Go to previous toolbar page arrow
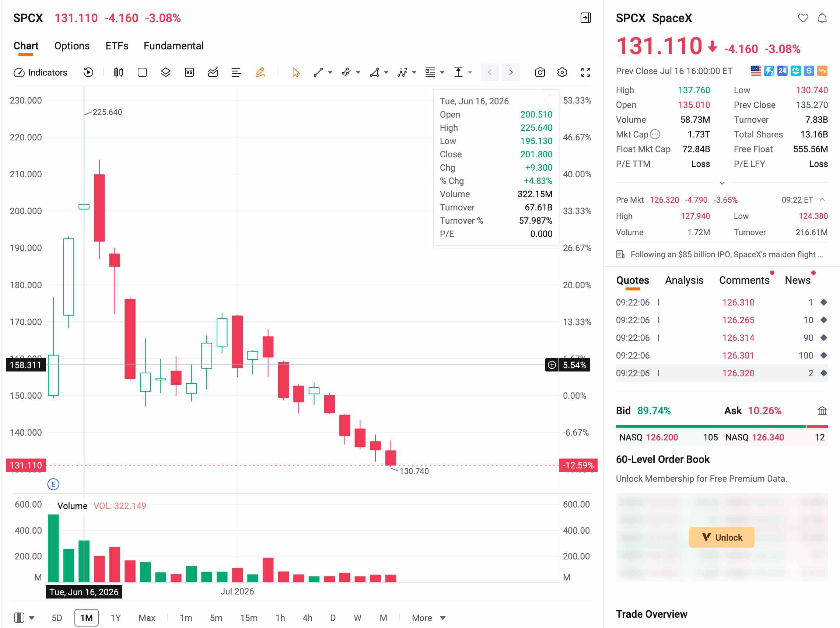The width and height of the screenshot is (840, 628). 490,72
